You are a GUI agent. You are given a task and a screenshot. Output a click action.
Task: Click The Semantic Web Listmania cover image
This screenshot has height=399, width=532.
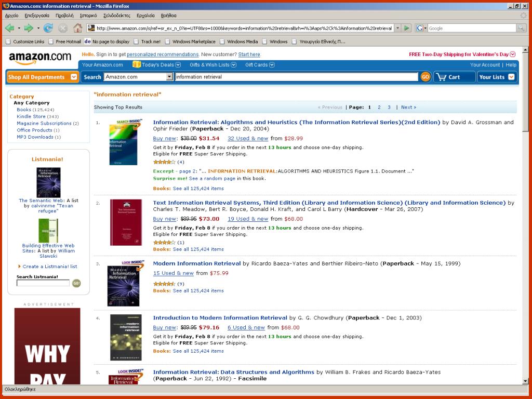pos(48,182)
